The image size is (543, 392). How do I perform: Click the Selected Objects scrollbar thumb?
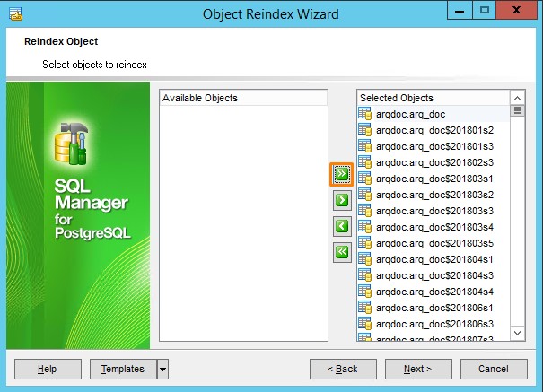coord(517,112)
